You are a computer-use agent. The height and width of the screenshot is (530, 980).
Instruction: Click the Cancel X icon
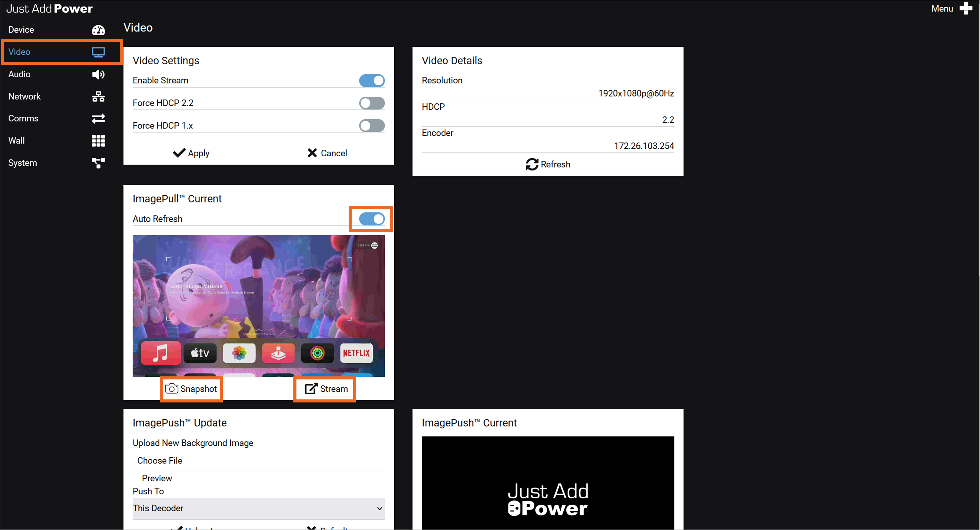point(312,153)
